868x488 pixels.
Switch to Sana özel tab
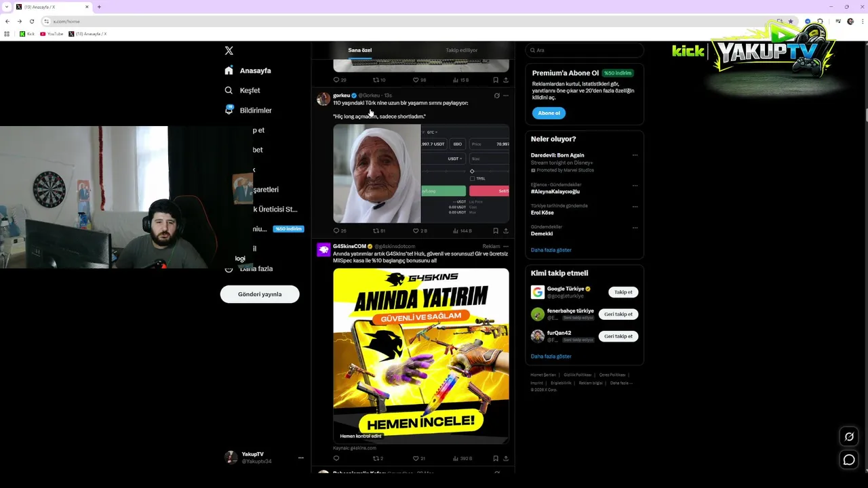point(360,50)
